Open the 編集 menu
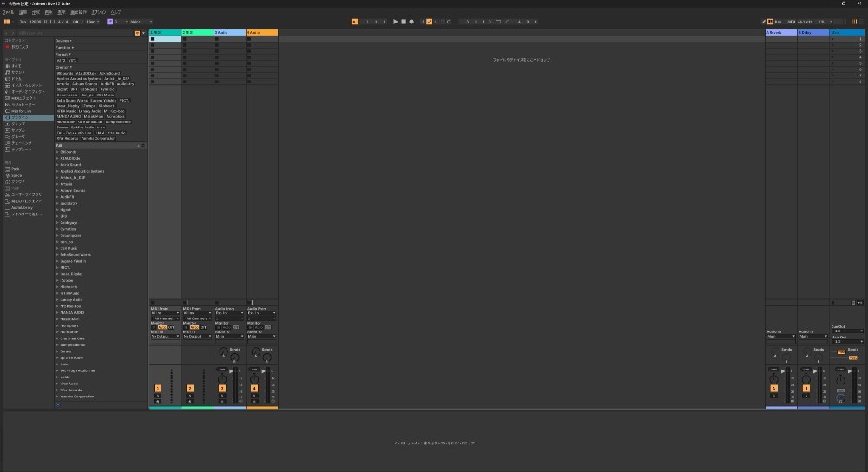The width and height of the screenshot is (868, 472). pos(23,12)
